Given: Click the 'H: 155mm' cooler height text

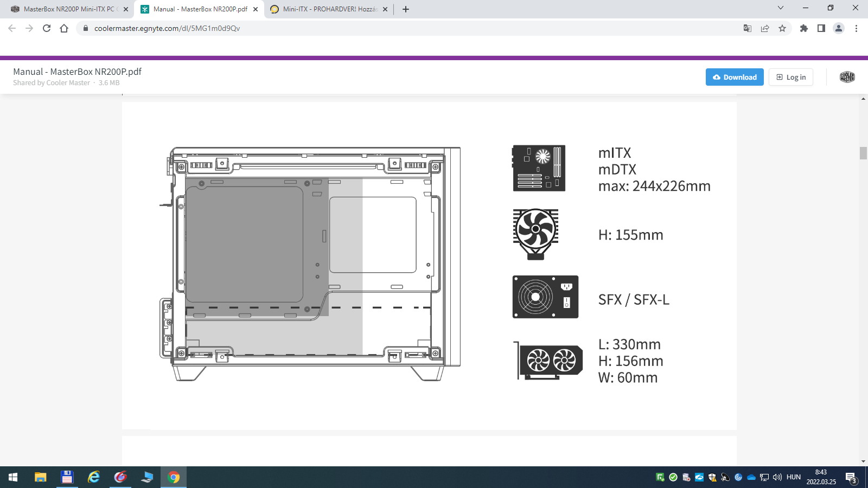Looking at the screenshot, I should 630,235.
